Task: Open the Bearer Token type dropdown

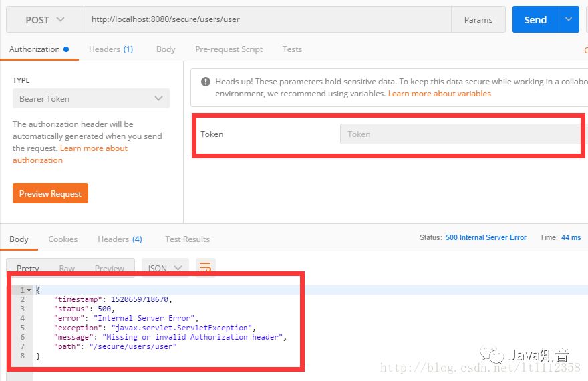Action: (91, 99)
